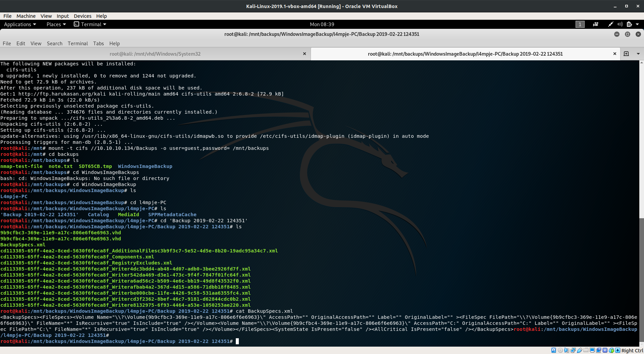Click the shared folders status icon

click(x=586, y=350)
